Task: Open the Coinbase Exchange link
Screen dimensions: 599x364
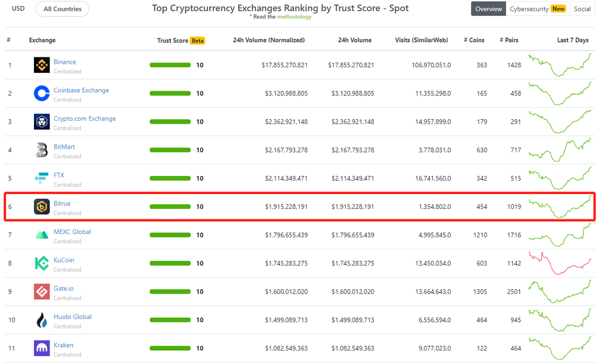Action: pyautogui.click(x=81, y=90)
